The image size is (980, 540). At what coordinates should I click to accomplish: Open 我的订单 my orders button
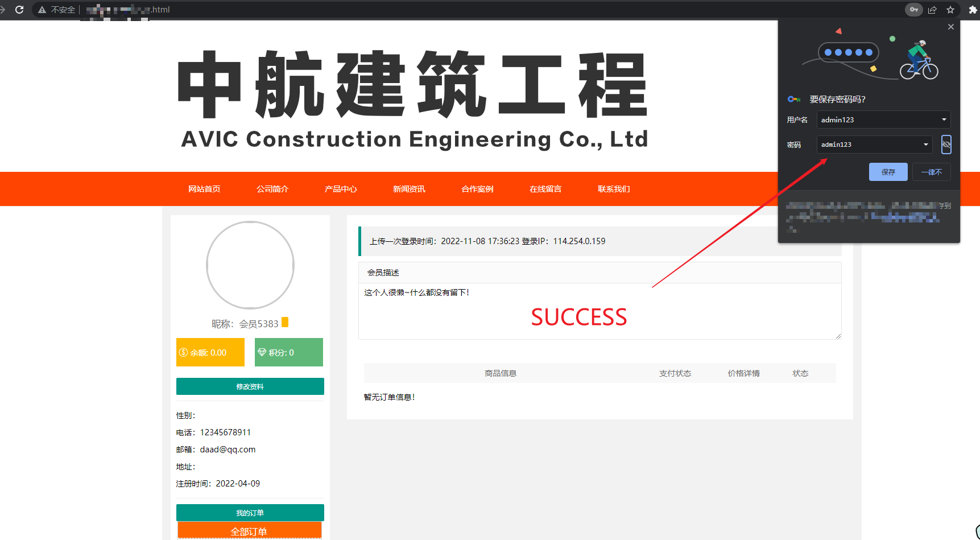(x=250, y=513)
